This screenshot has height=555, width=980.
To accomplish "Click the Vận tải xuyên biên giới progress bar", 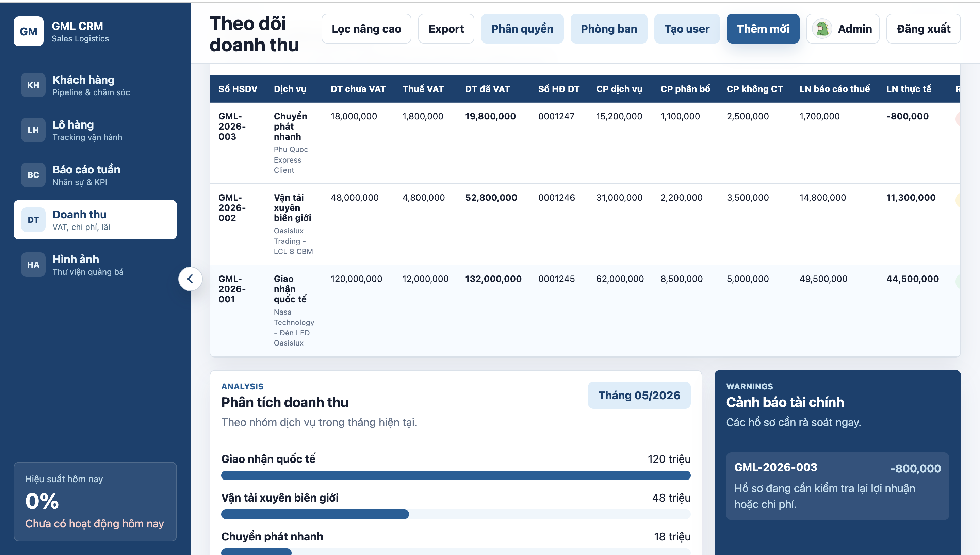I will (x=456, y=514).
